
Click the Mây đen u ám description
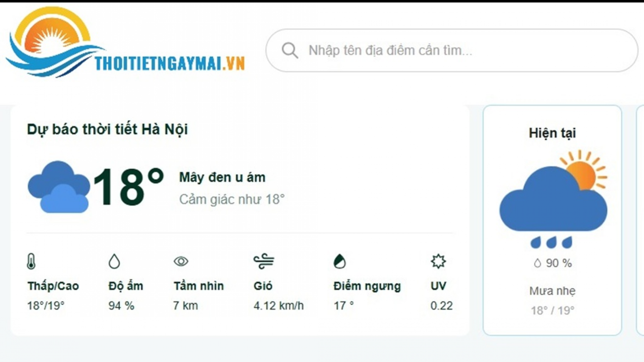click(x=222, y=177)
